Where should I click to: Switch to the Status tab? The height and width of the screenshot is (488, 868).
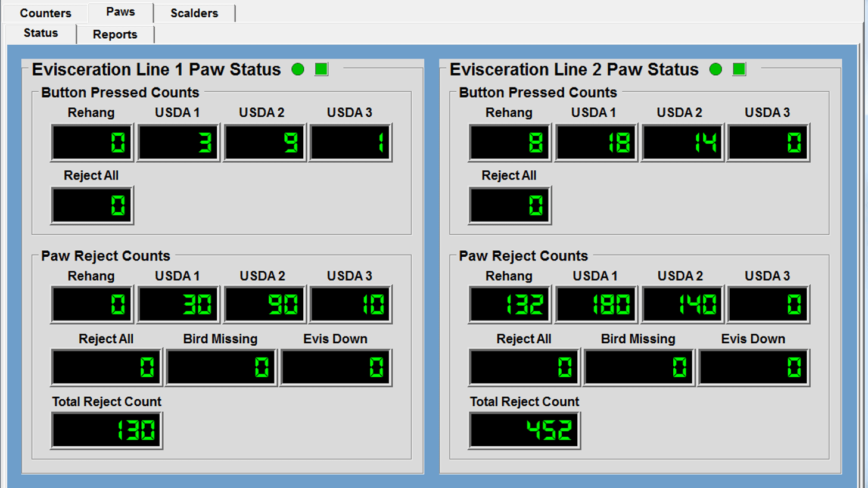click(x=40, y=33)
